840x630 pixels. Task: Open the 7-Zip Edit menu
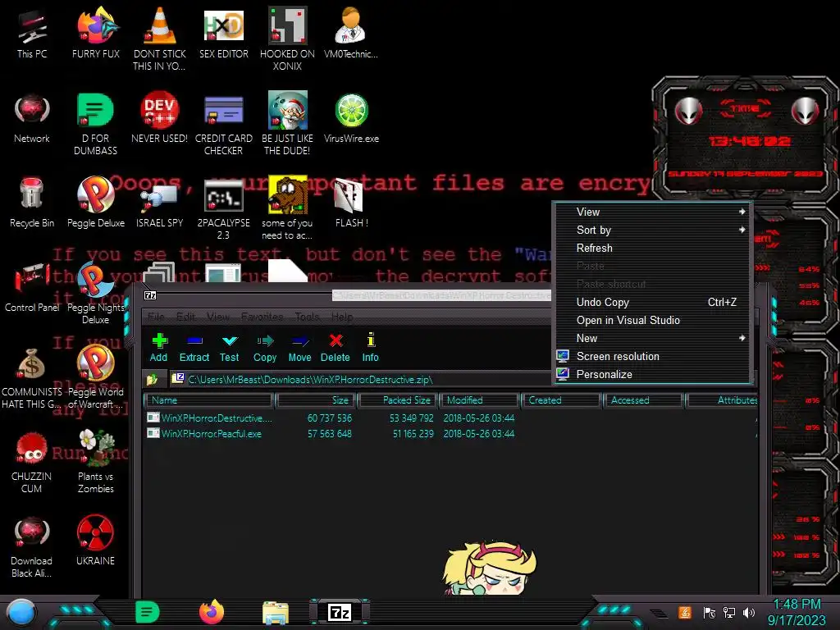pyautogui.click(x=185, y=317)
